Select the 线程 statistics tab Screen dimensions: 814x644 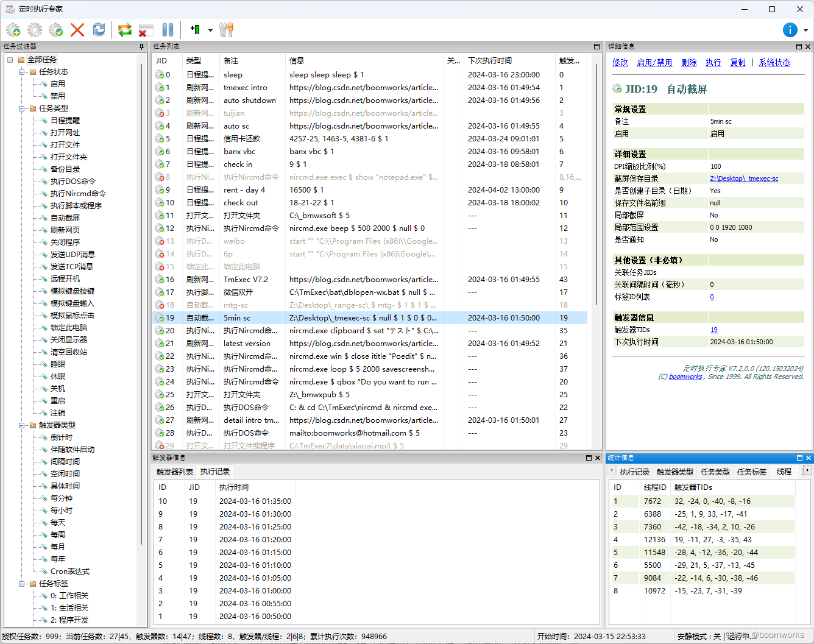[x=784, y=472]
